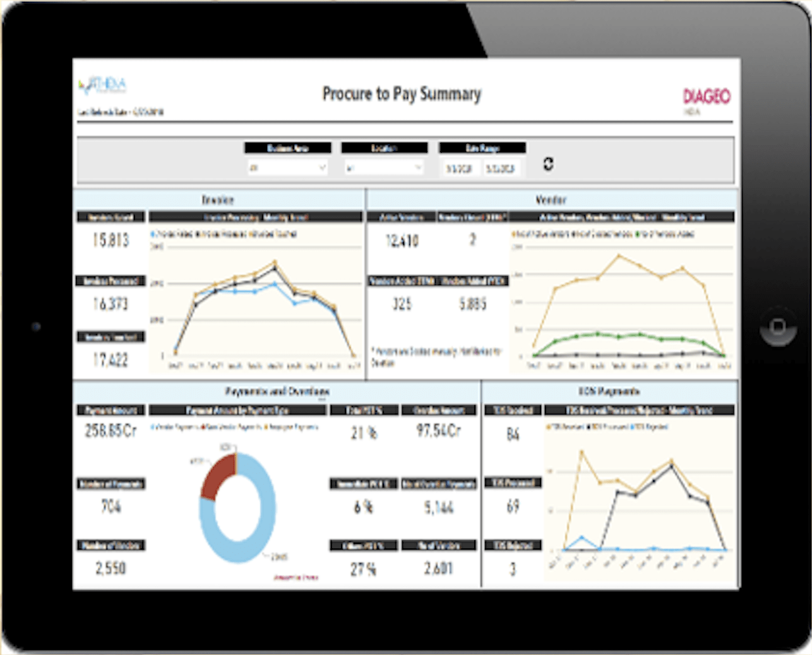Click the Payment Amount by Payment Type header
Image resolution: width=812 pixels, height=655 pixels.
(237, 410)
